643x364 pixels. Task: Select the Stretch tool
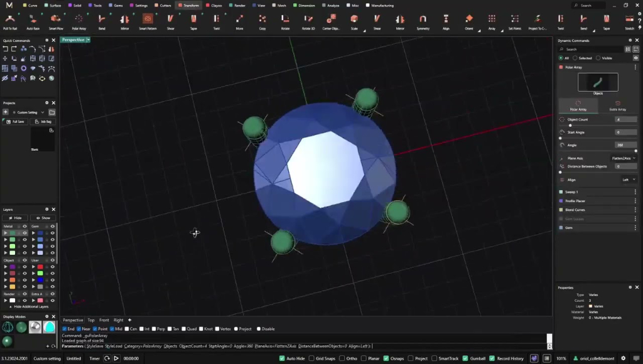[x=629, y=22]
